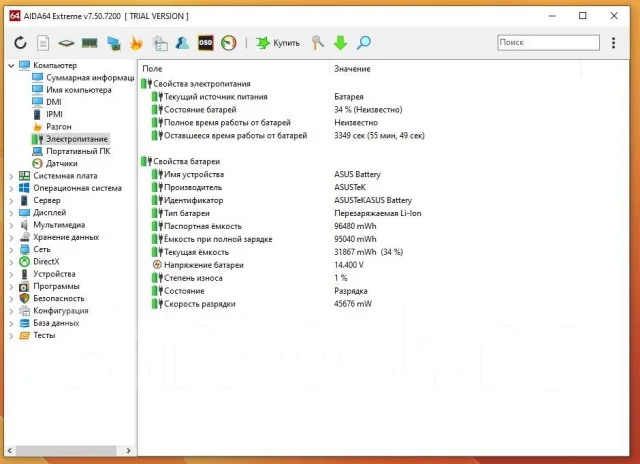Expand the Хранение данных node
Screen dimensions: 640x464
click(x=11, y=238)
